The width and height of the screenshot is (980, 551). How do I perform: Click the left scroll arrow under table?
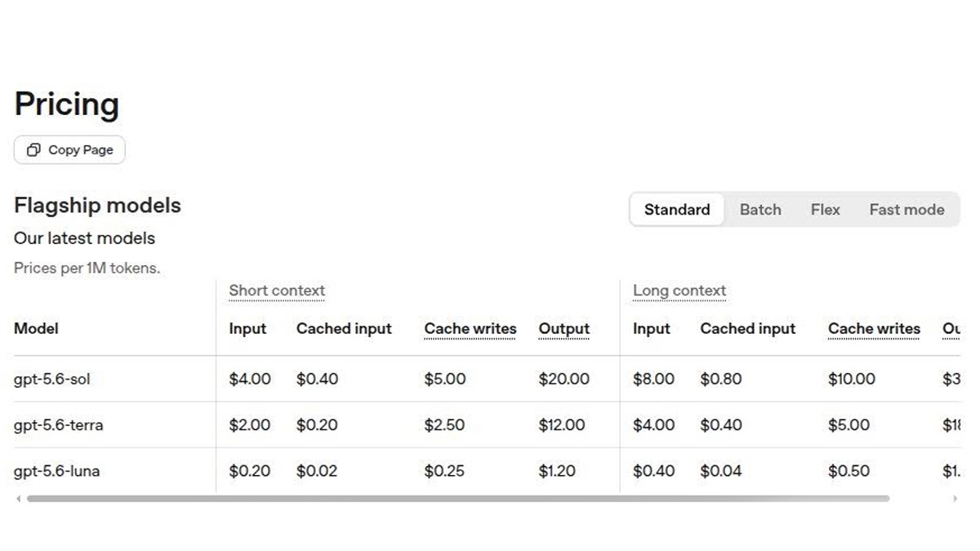[19, 498]
